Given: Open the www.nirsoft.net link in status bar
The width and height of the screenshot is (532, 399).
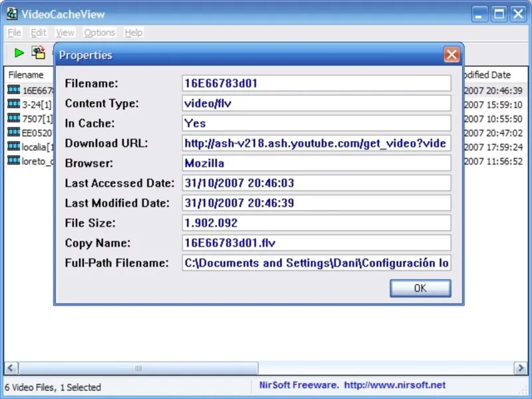Looking at the screenshot, I should point(394,385).
